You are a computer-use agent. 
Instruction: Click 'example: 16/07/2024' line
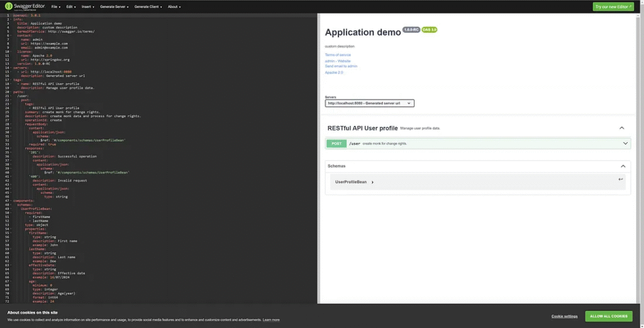pos(51,277)
